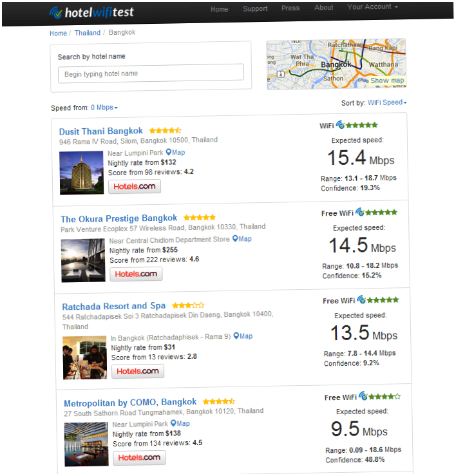Click the hotelwifitest logo
Viewport: 456px width, 476px height.
pos(91,12)
